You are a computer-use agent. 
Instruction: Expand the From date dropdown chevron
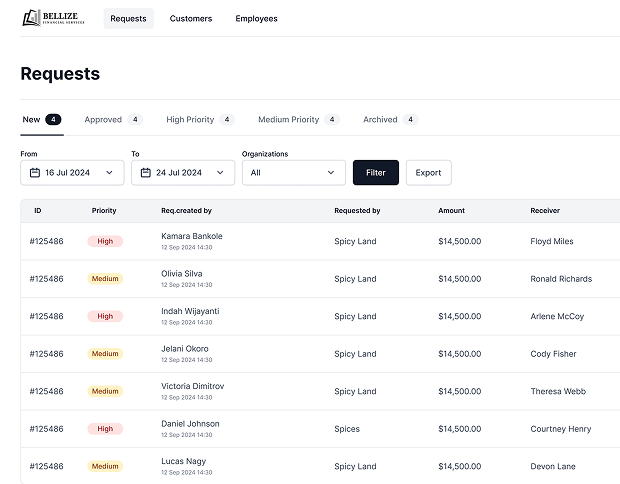tap(109, 173)
